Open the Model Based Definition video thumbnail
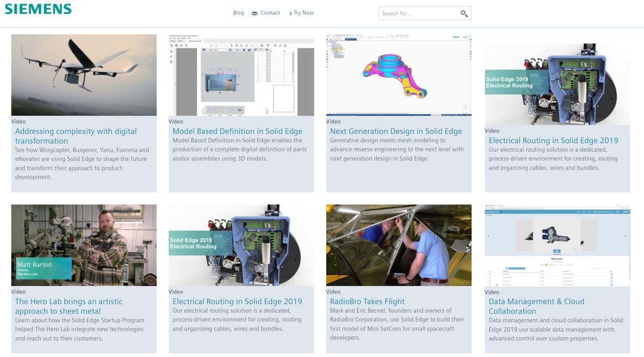This screenshot has width=644, height=357. pos(241,75)
